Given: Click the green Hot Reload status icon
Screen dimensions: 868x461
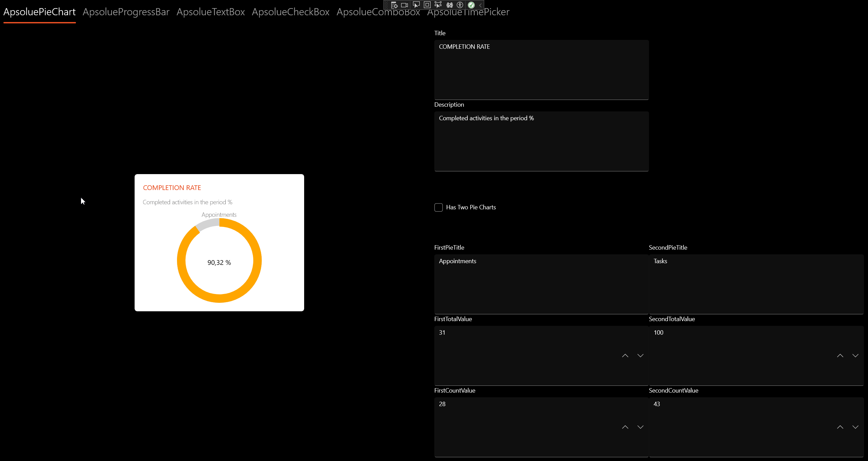Looking at the screenshot, I should point(472,5).
